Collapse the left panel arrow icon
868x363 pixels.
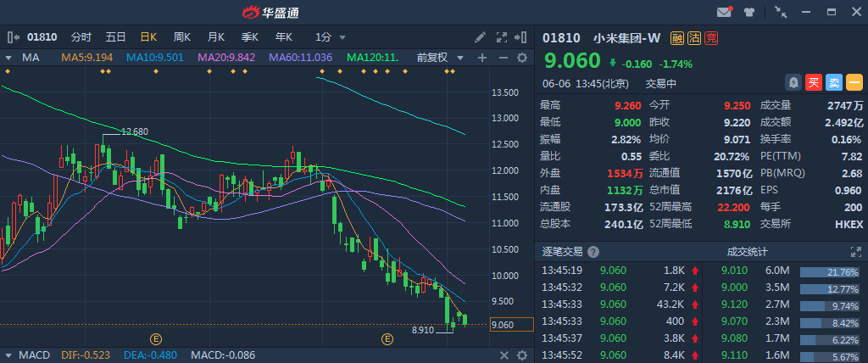[14, 37]
